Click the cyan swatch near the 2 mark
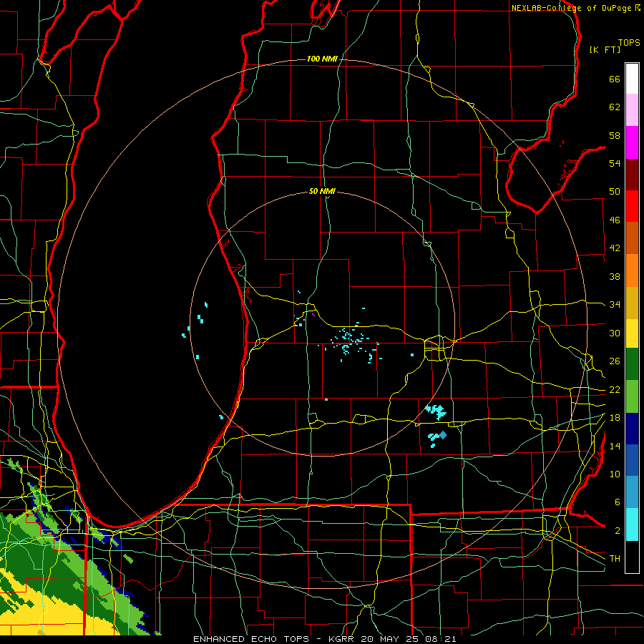 pos(632,525)
